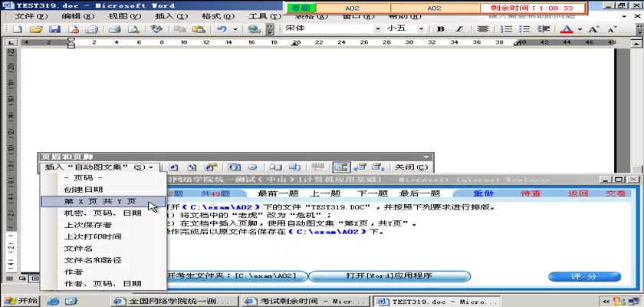Show previous header/footer section
This screenshot has width=644, height=307.
tap(360, 167)
